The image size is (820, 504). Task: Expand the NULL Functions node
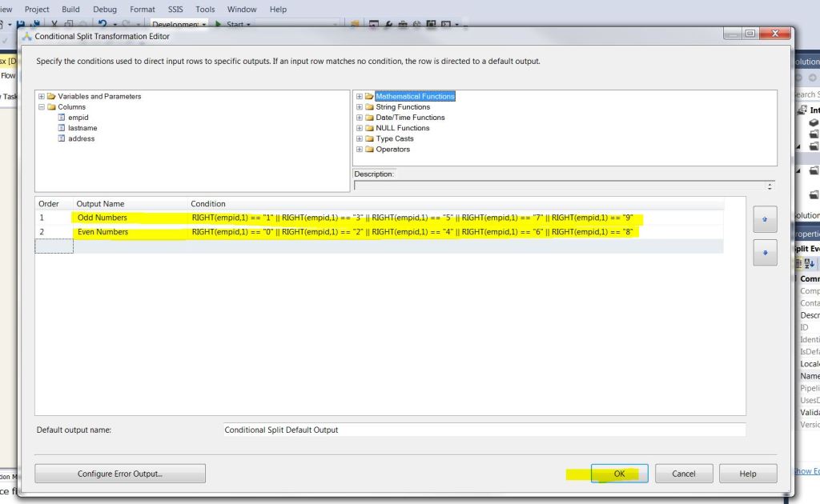[x=360, y=128]
